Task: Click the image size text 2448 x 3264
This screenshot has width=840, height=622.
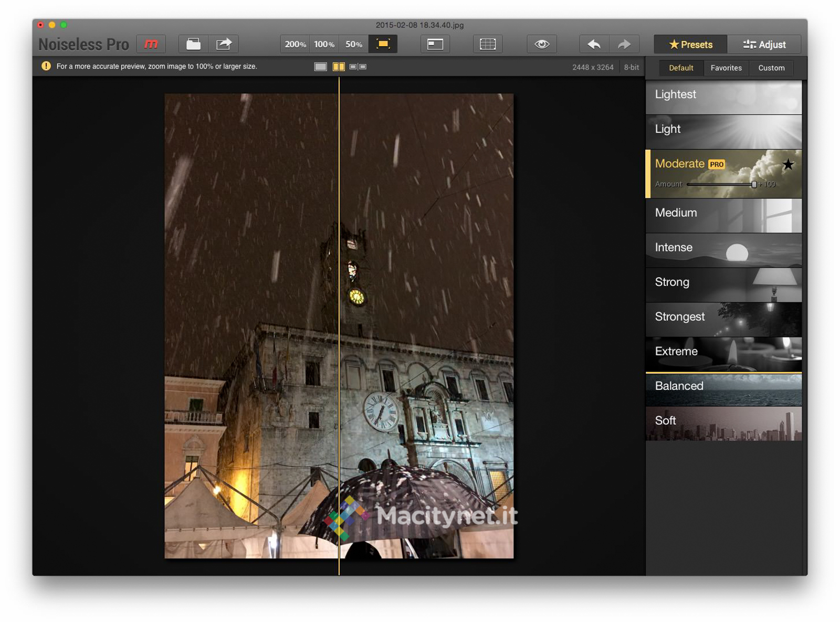Action: (x=593, y=67)
